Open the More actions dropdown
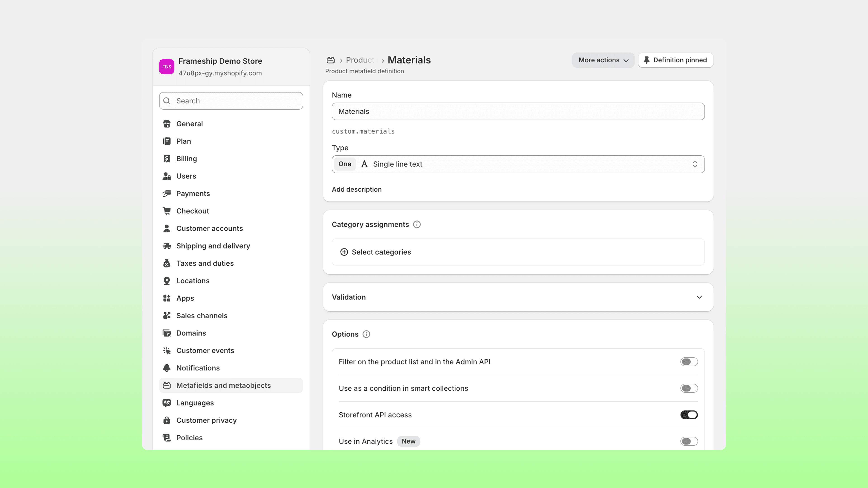 (x=603, y=60)
